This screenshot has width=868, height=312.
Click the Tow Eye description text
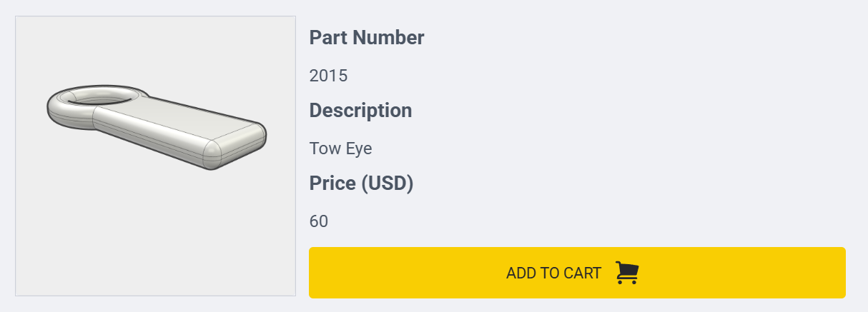340,149
